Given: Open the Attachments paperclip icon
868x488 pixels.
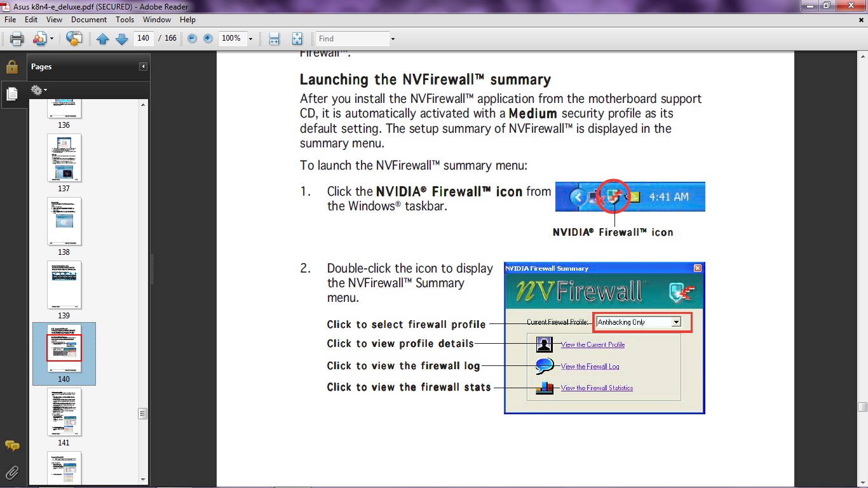Looking at the screenshot, I should click(x=11, y=472).
